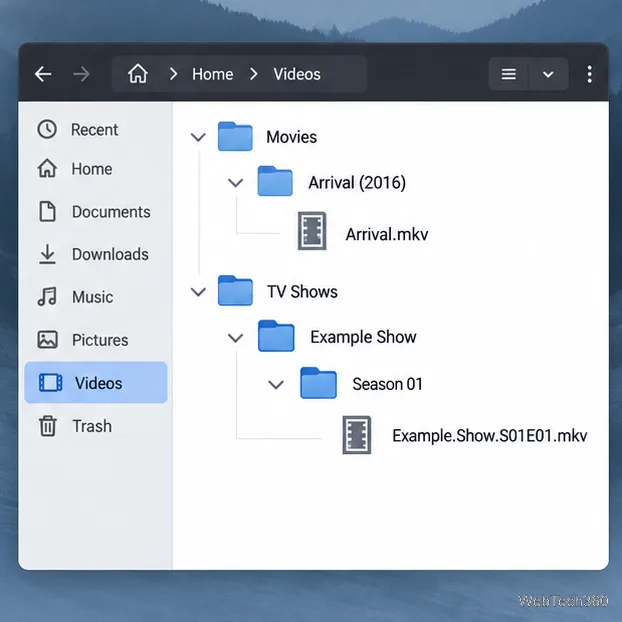Collapse the Movies folder

(198, 137)
